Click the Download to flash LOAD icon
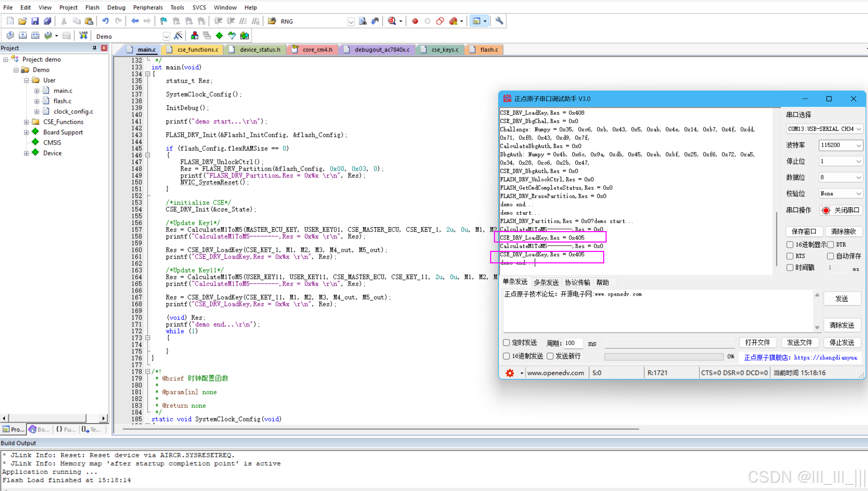The height and width of the screenshot is (491, 868). point(83,36)
